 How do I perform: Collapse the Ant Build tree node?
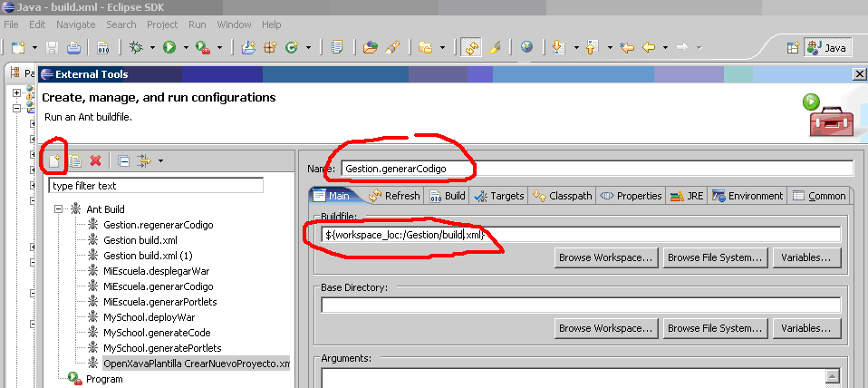[58, 209]
